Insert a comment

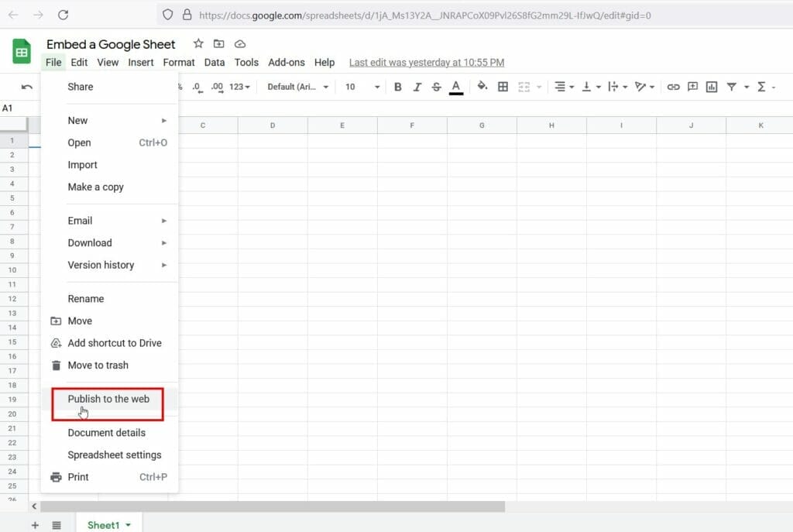pos(692,87)
